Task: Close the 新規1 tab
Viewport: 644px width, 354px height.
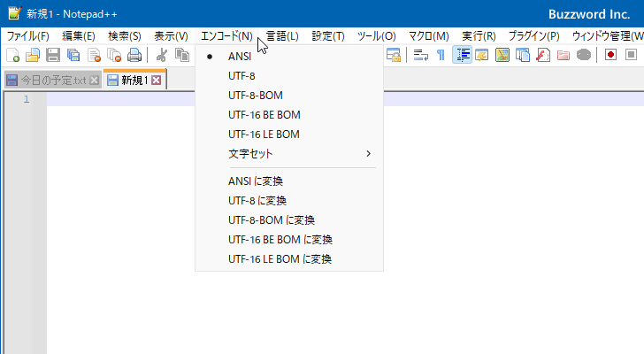Action: [156, 80]
